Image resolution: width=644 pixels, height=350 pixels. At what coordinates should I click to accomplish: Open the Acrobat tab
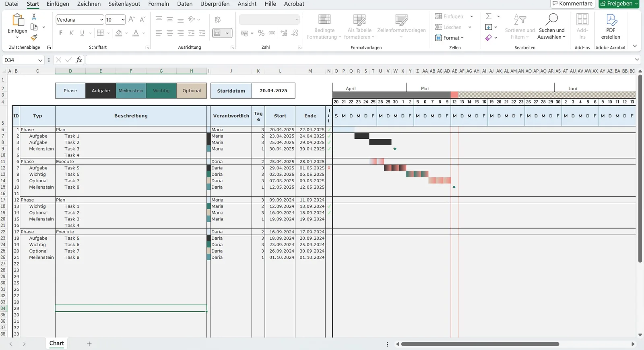(x=294, y=4)
